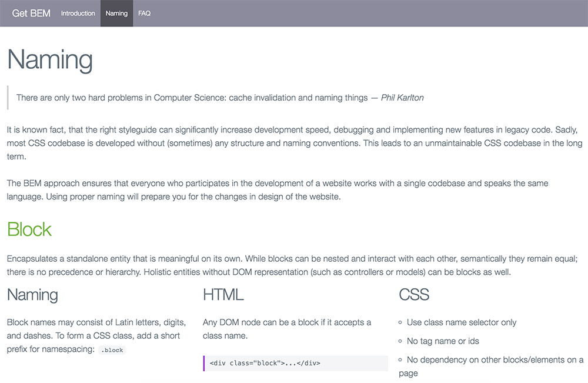
Task: Open the Introduction page in navbar
Action: click(x=78, y=13)
